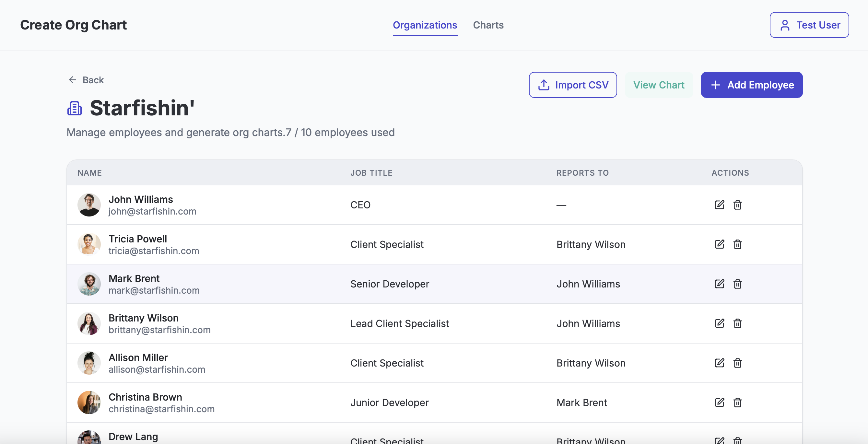Open View Chart

click(658, 85)
